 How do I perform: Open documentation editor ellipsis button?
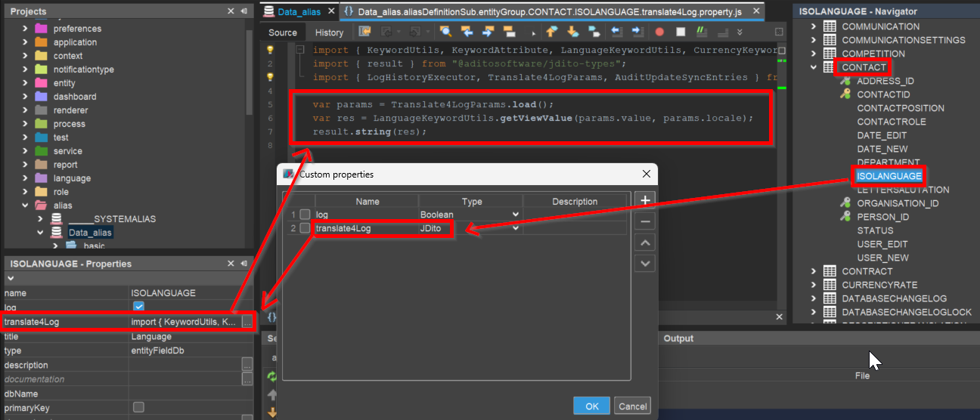(x=247, y=379)
